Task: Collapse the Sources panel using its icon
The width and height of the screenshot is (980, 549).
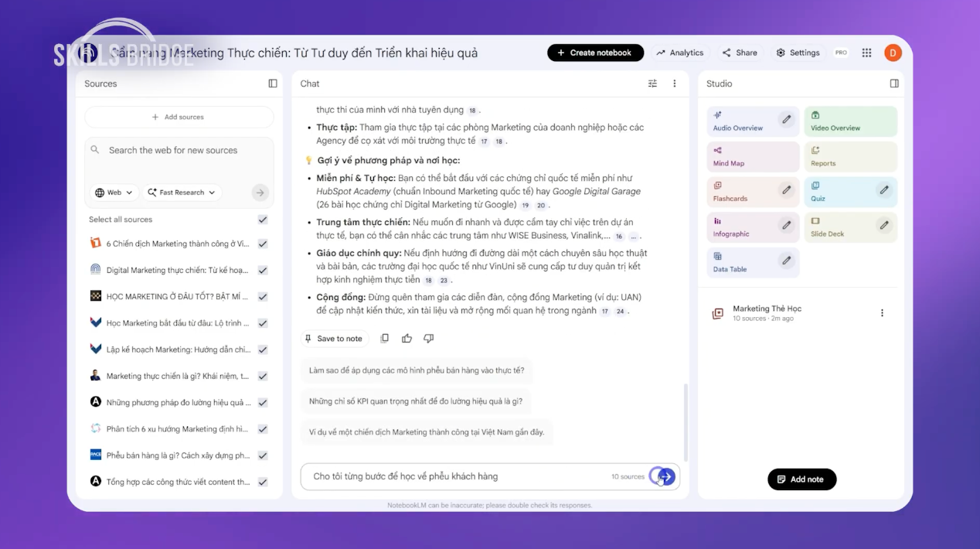Action: 273,84
